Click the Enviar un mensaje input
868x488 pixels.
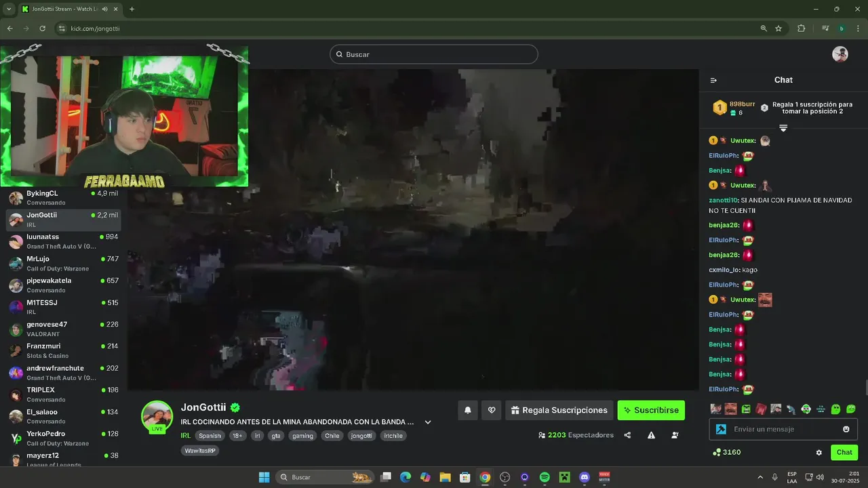click(783, 429)
